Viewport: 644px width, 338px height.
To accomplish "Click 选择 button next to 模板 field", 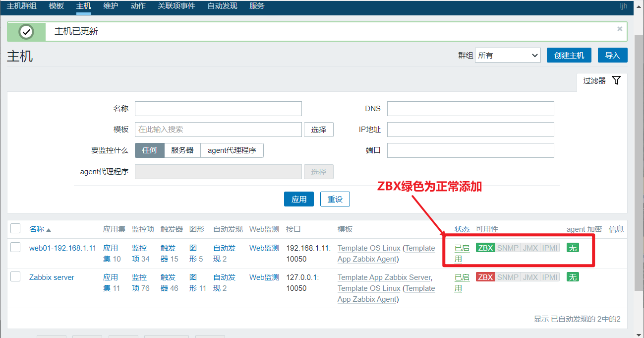I will coord(319,130).
